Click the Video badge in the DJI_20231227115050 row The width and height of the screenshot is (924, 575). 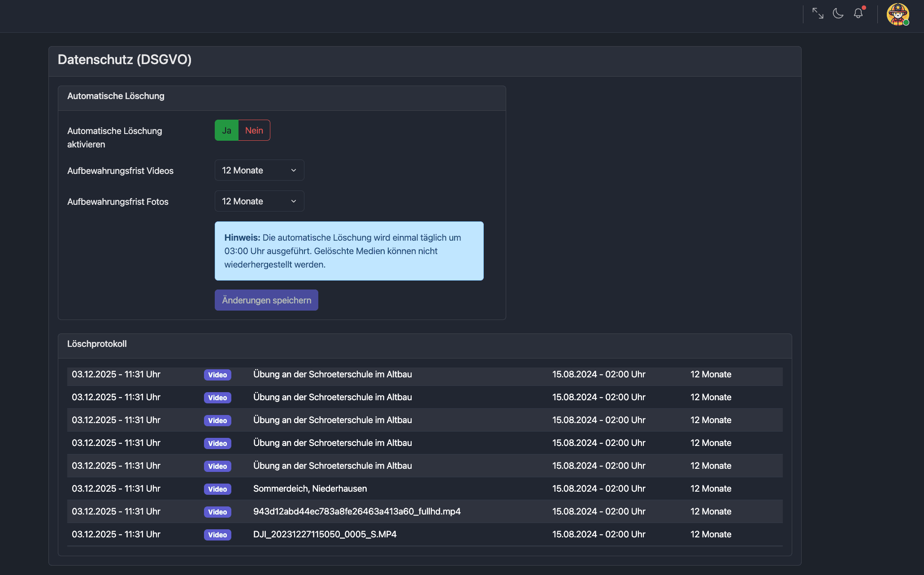[217, 535]
